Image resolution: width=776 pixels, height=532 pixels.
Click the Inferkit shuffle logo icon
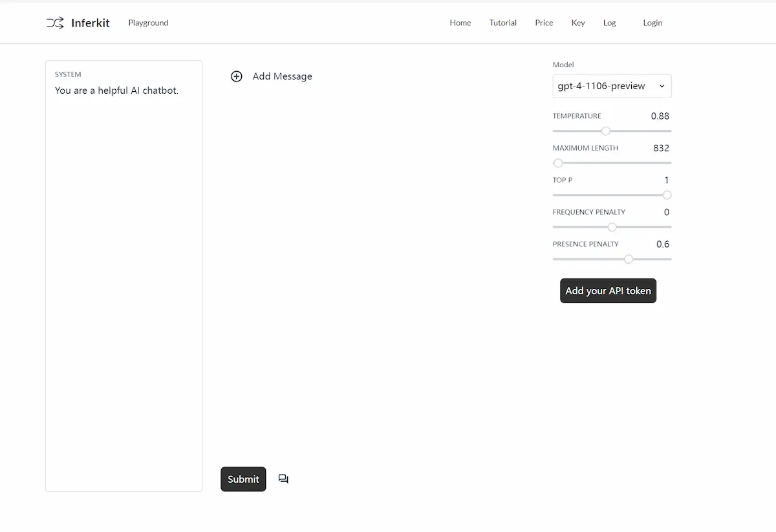point(55,23)
